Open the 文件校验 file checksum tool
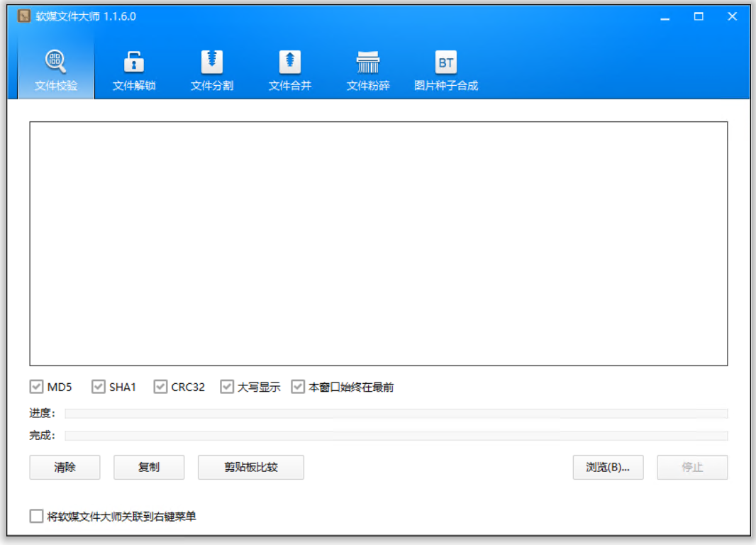The width and height of the screenshot is (756, 545). tap(56, 70)
